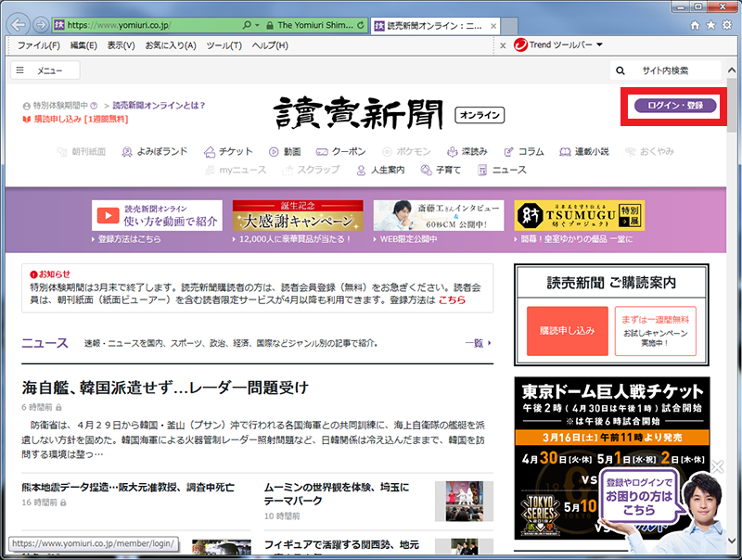Open a new blank tab
Viewport: 742px width, 560px height.
pos(508,26)
